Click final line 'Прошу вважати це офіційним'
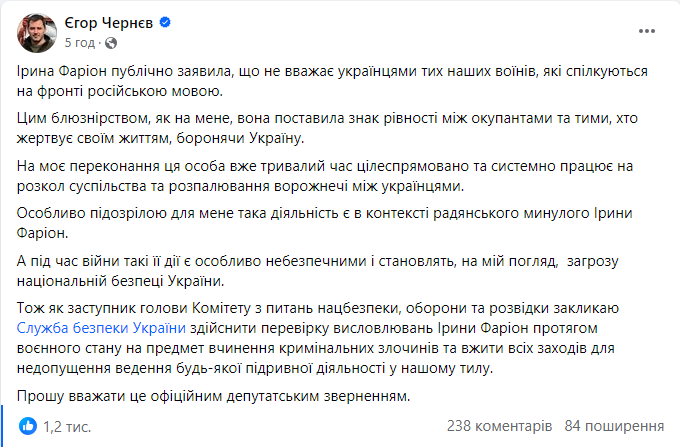680x447 pixels. point(212,398)
